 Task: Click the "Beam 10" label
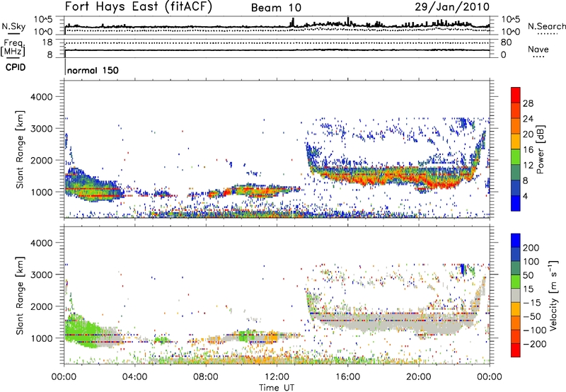point(276,8)
